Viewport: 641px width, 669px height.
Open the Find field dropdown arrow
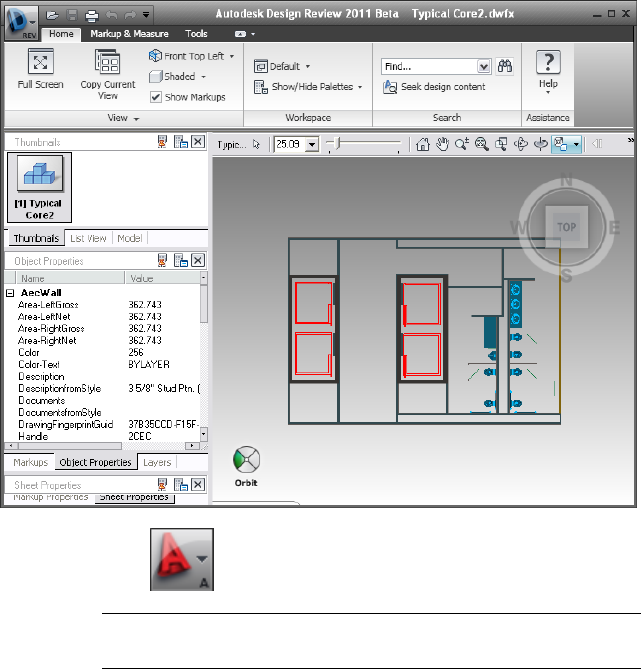483,67
